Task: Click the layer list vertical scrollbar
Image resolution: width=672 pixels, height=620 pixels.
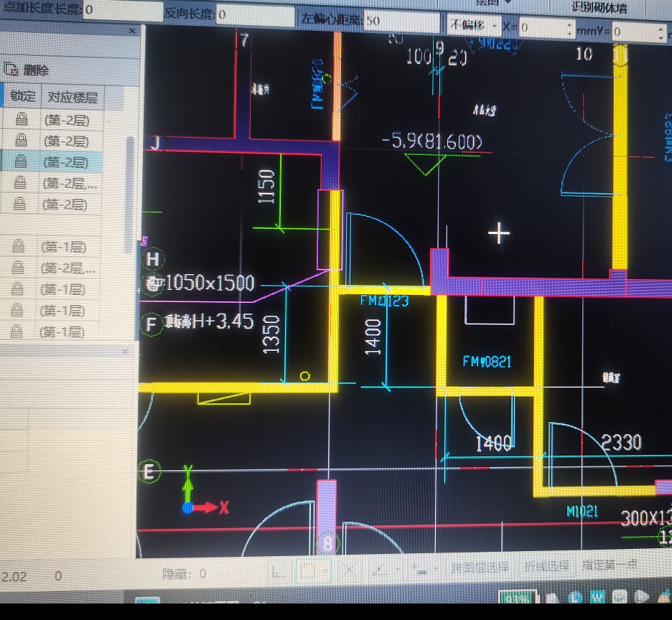Action: 130,195
